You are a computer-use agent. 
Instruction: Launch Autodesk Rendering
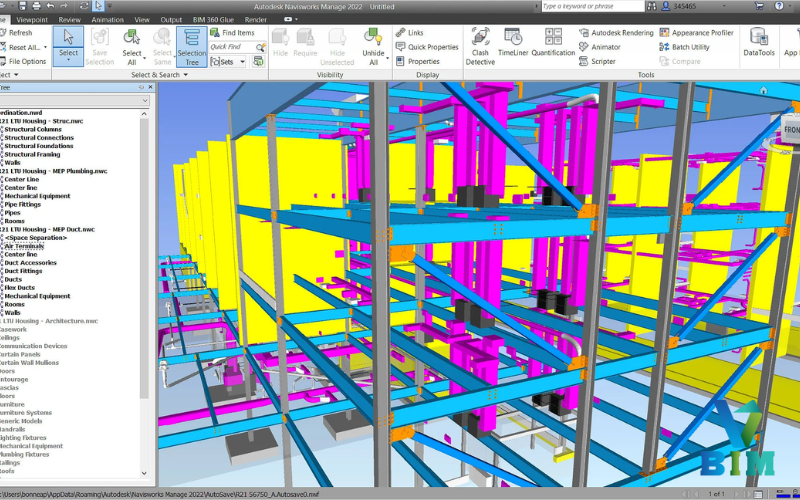click(x=616, y=33)
